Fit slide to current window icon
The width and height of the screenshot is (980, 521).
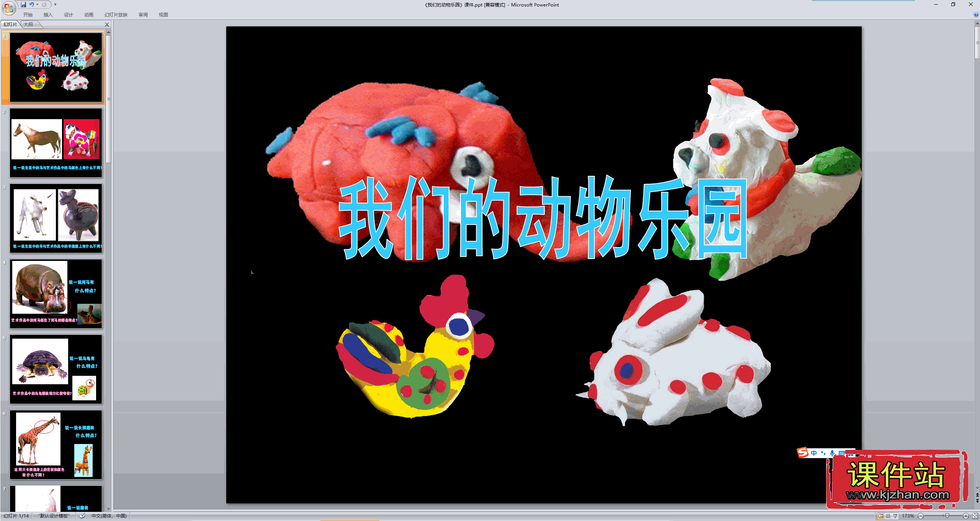pyautogui.click(x=975, y=516)
